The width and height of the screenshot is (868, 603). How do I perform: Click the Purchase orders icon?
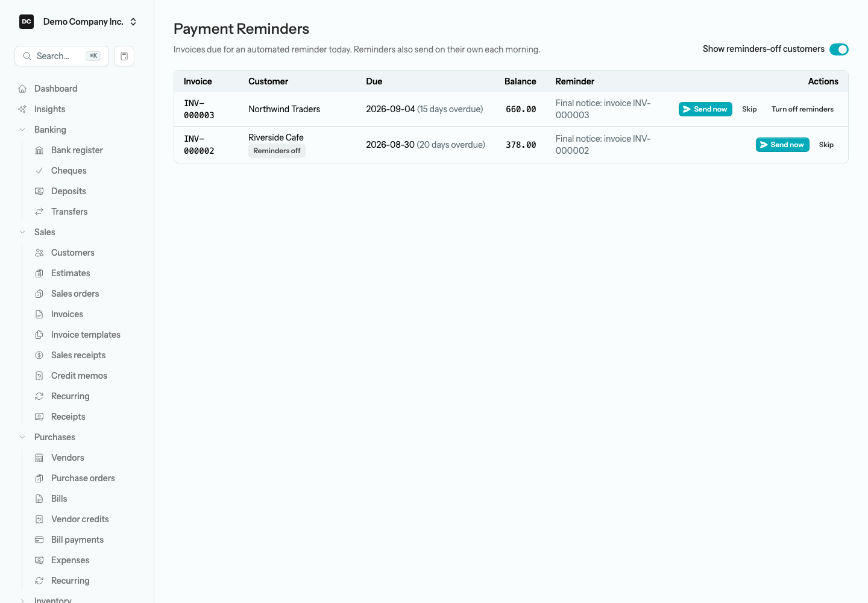pos(39,478)
